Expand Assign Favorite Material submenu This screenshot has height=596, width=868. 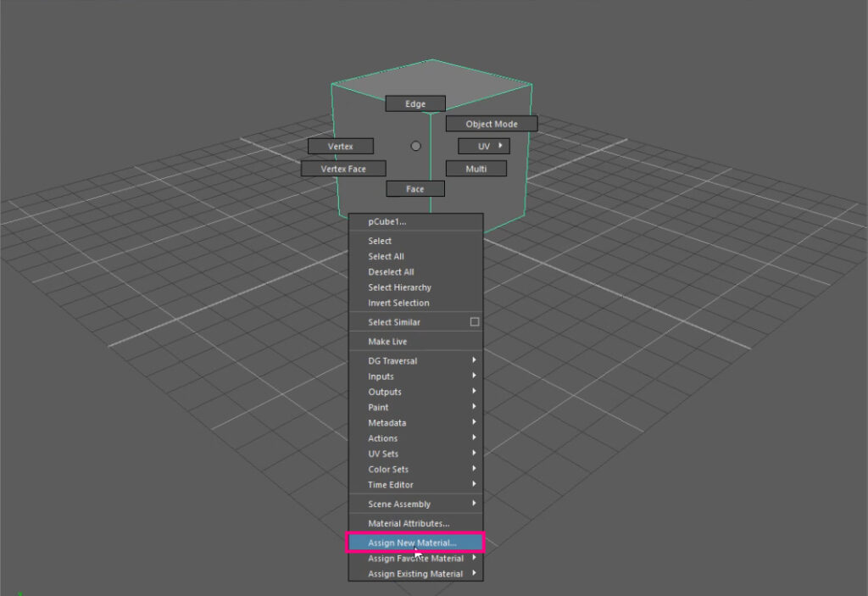tap(415, 559)
